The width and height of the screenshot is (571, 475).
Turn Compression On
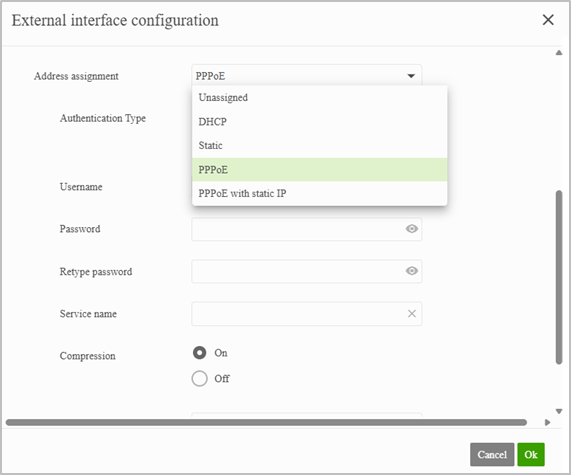[x=199, y=353]
